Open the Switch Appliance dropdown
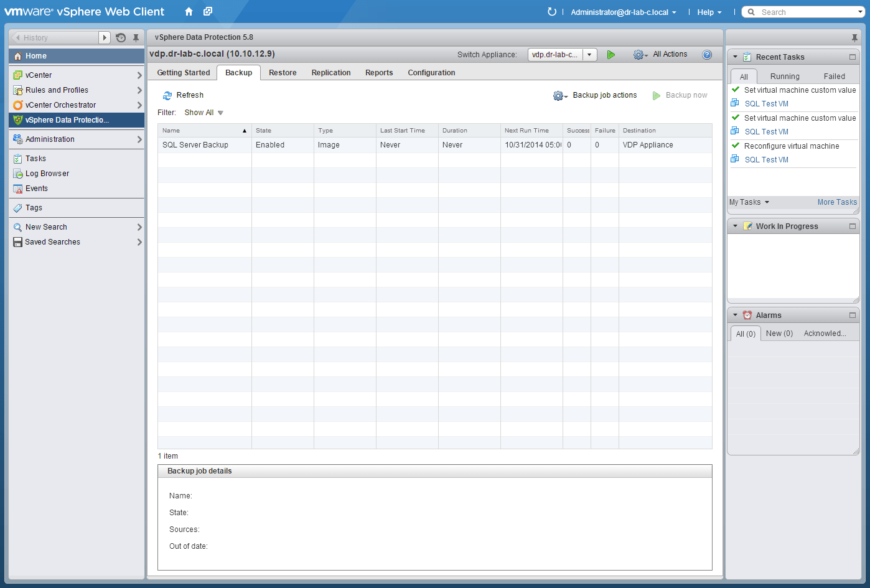The height and width of the screenshot is (588, 870). click(589, 54)
